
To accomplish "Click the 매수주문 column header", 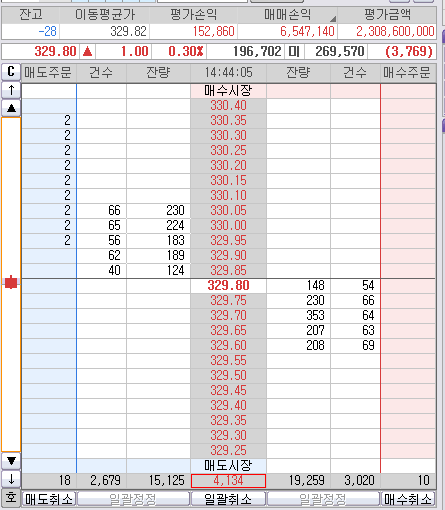I will tap(408, 72).
